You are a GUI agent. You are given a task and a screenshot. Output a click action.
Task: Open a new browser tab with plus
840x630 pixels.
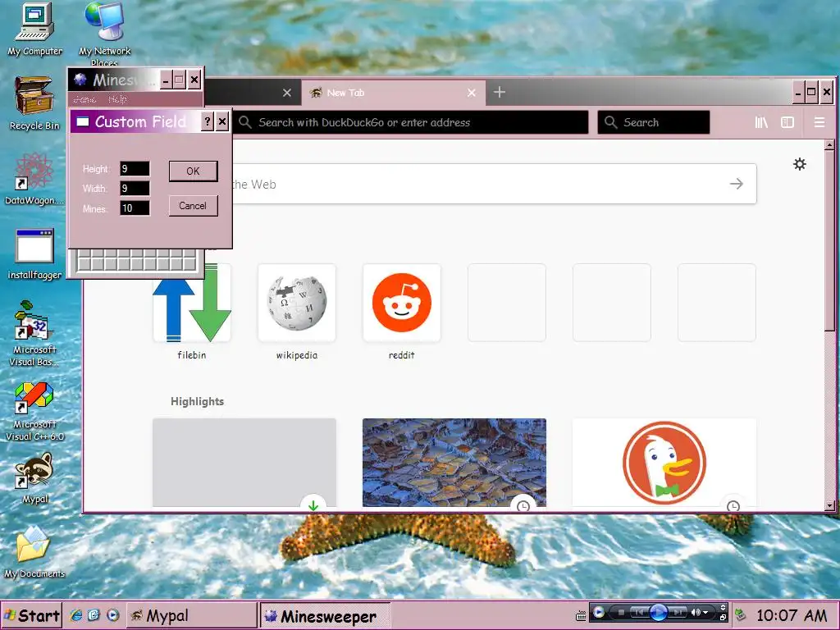(500, 92)
